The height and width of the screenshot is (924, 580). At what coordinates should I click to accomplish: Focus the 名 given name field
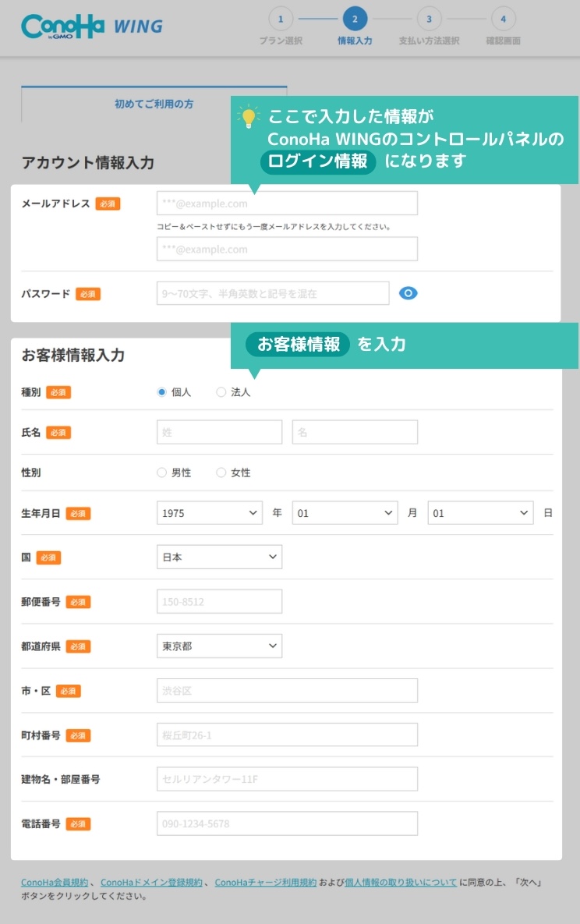point(355,432)
